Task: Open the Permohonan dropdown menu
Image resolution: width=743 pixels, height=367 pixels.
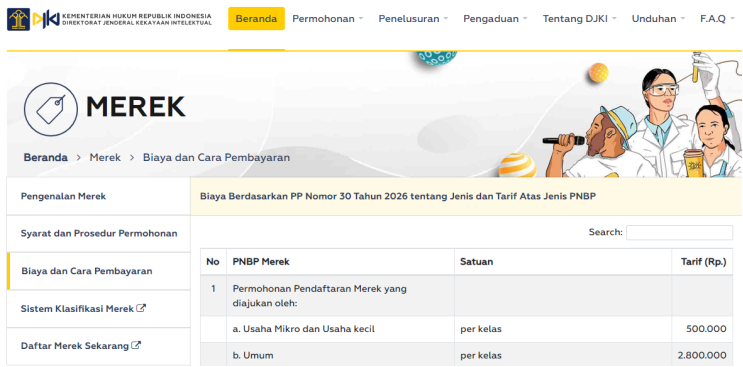Action: (x=327, y=19)
